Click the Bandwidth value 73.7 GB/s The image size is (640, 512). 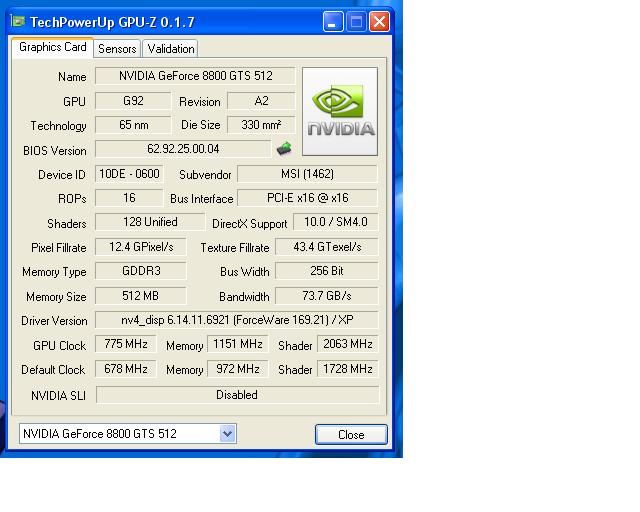(327, 296)
